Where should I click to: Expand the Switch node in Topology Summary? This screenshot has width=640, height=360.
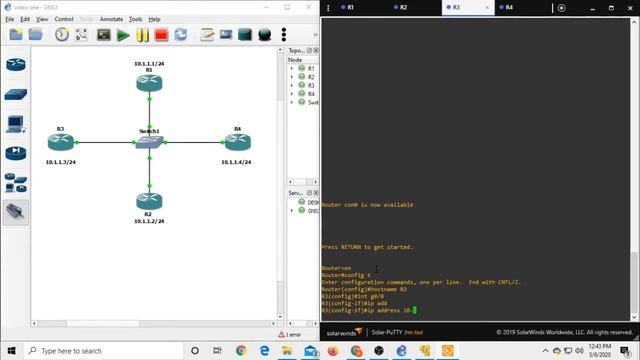point(291,102)
